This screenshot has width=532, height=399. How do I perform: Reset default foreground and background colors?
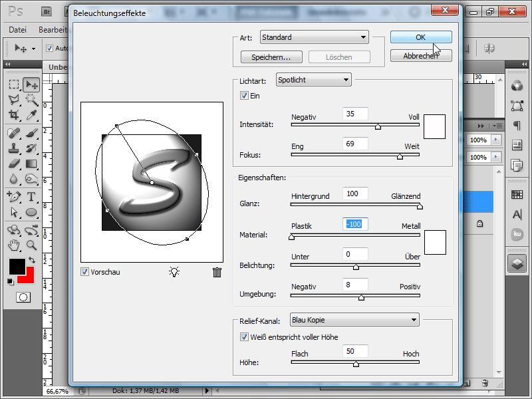[11, 281]
